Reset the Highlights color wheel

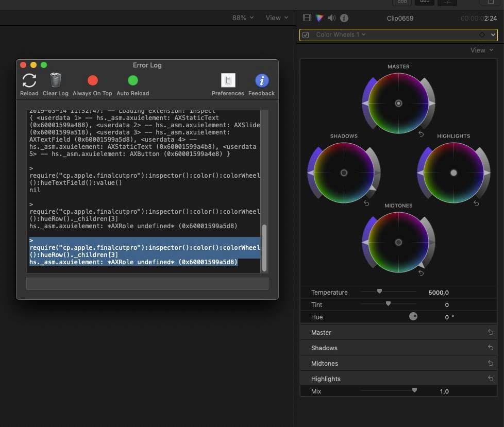(x=477, y=203)
